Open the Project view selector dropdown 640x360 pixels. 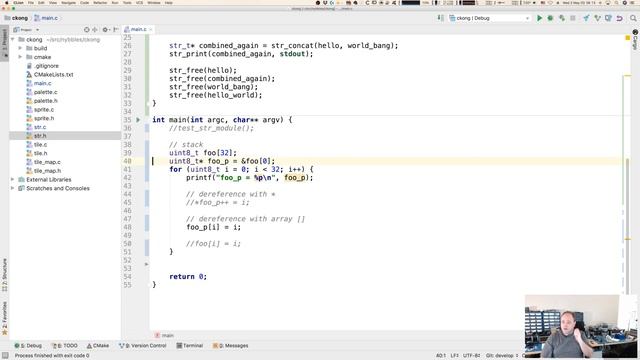coord(26,29)
